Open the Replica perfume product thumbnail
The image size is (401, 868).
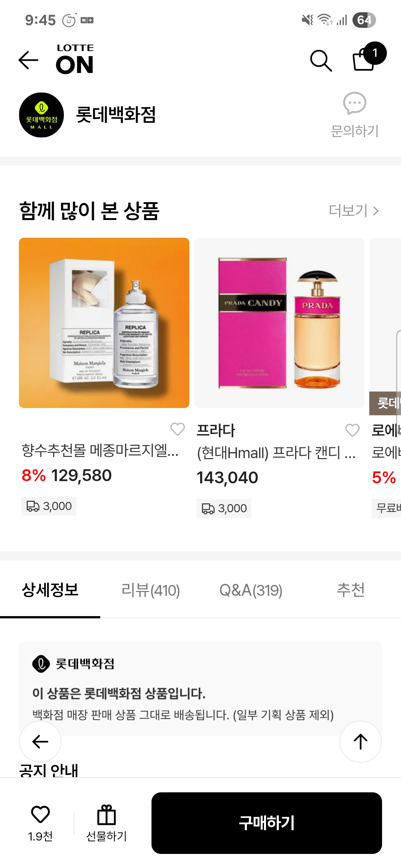pos(104,323)
